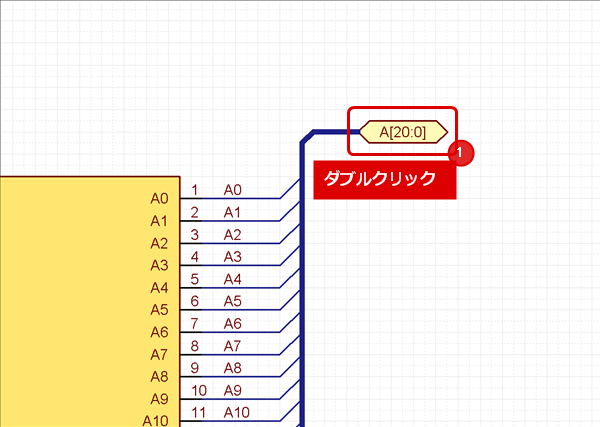Select net label A8 on the wire
600x427 pixels.
pos(233,368)
